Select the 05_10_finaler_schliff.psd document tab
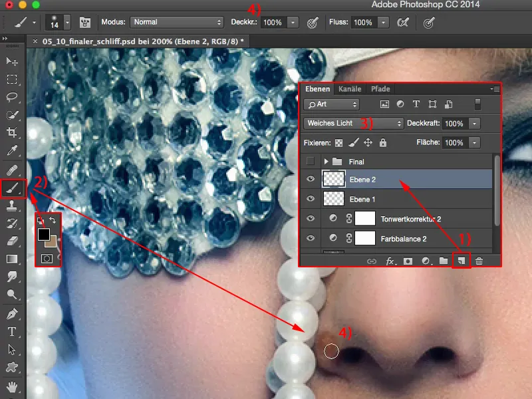The image size is (532, 399). (x=143, y=41)
